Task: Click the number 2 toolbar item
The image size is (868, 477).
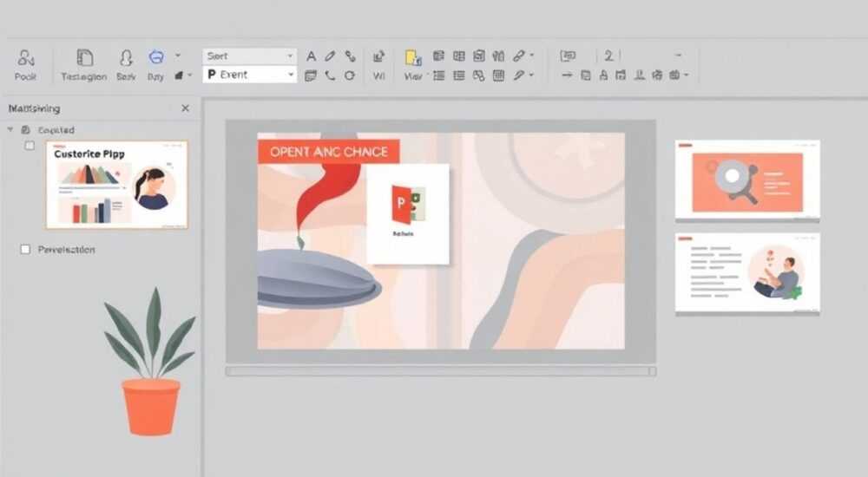Action: coord(608,56)
